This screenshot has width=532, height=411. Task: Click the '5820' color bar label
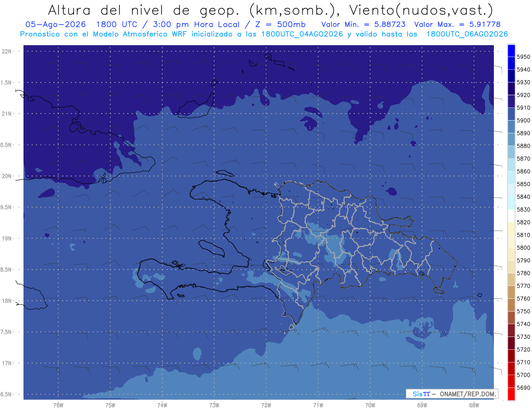coord(524,222)
